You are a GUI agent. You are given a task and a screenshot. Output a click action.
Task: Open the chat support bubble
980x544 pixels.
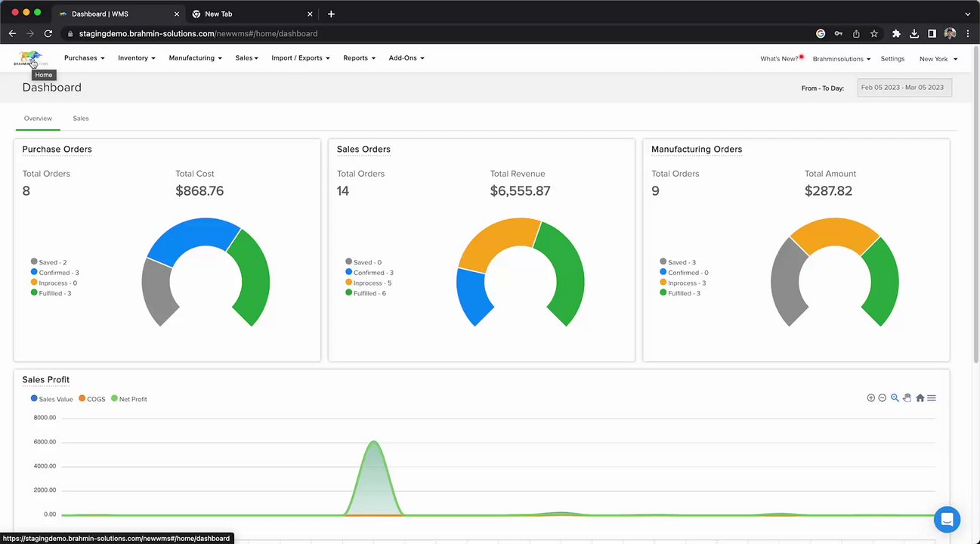coord(947,520)
